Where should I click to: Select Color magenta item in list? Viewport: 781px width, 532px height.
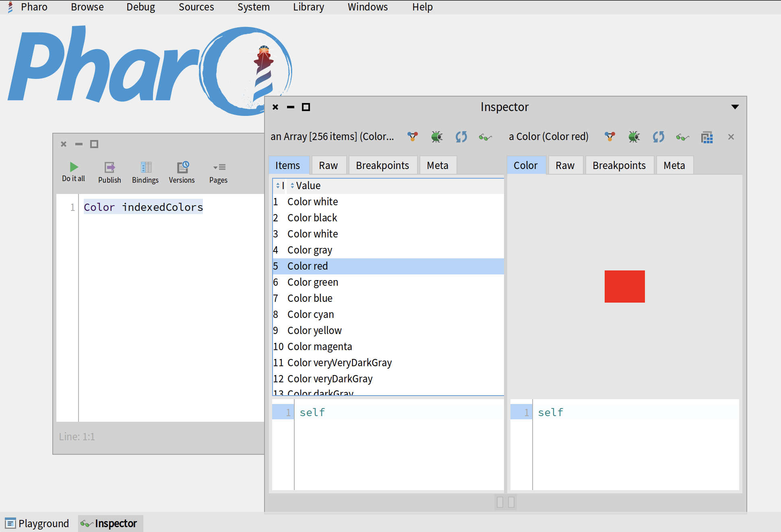[320, 346]
